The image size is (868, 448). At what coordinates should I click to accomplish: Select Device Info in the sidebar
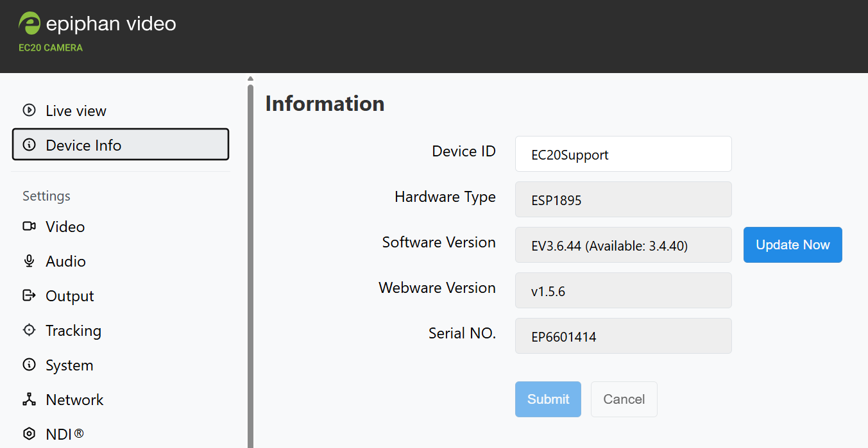(121, 144)
